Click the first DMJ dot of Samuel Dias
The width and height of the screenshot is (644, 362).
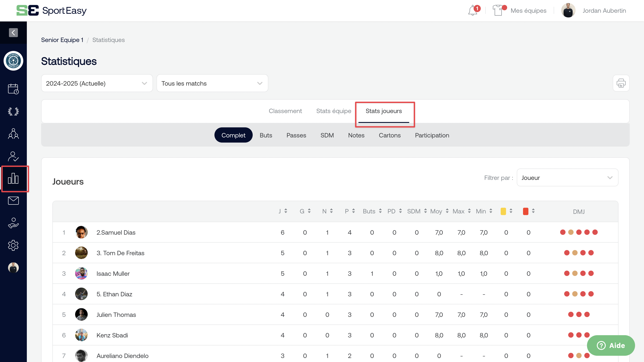563,232
